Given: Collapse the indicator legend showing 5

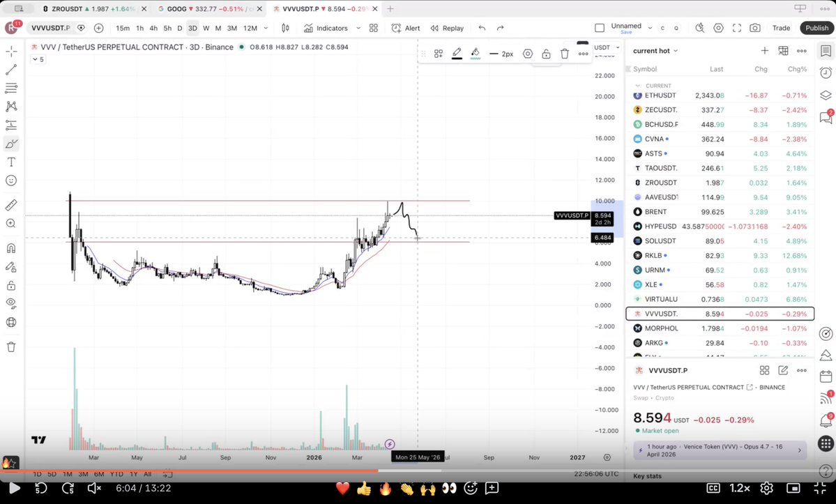Looking at the screenshot, I should 38,60.
